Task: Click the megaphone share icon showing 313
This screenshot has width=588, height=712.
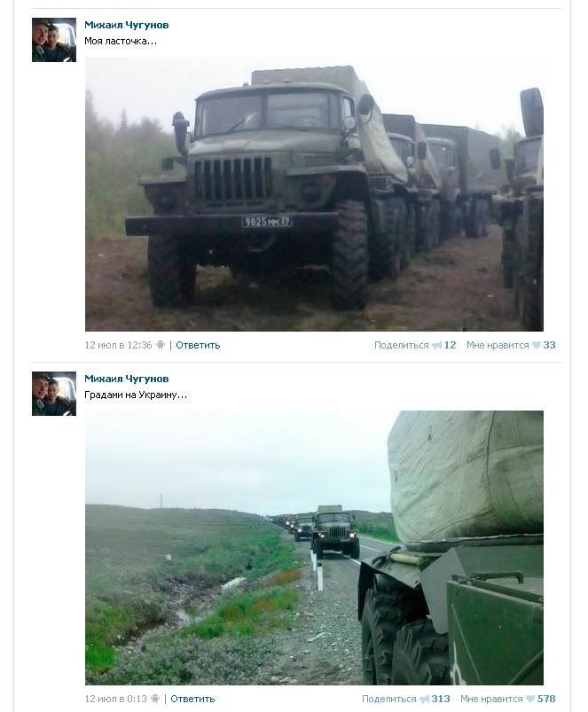Action: click(x=424, y=700)
